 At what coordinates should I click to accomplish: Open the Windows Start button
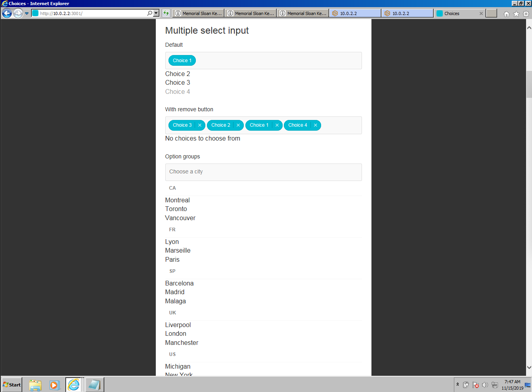pyautogui.click(x=11, y=384)
